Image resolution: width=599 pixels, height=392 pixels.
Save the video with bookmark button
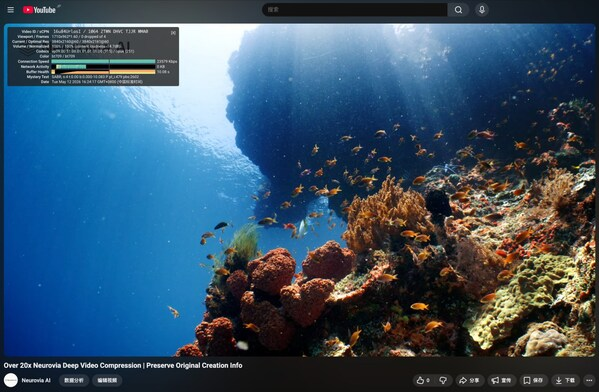pos(533,381)
